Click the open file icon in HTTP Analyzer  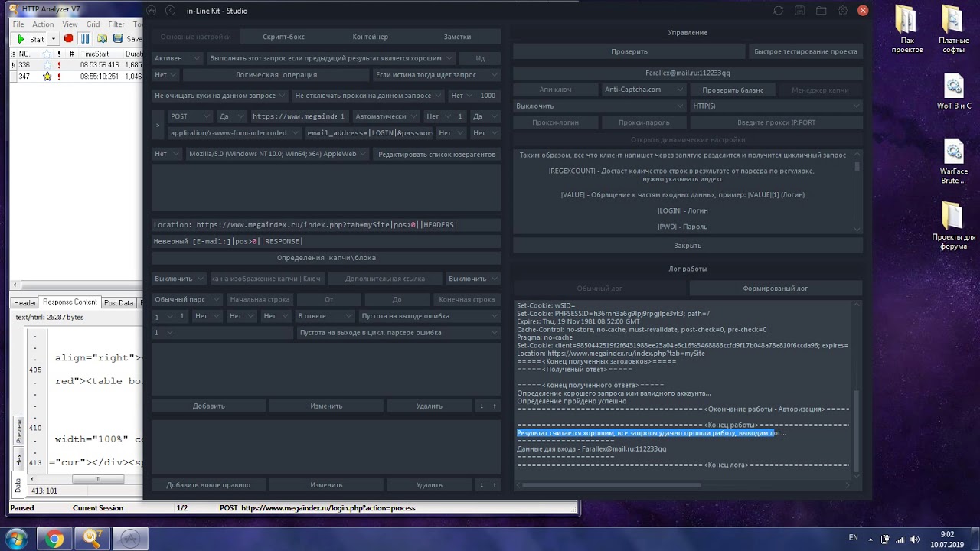tap(102, 38)
